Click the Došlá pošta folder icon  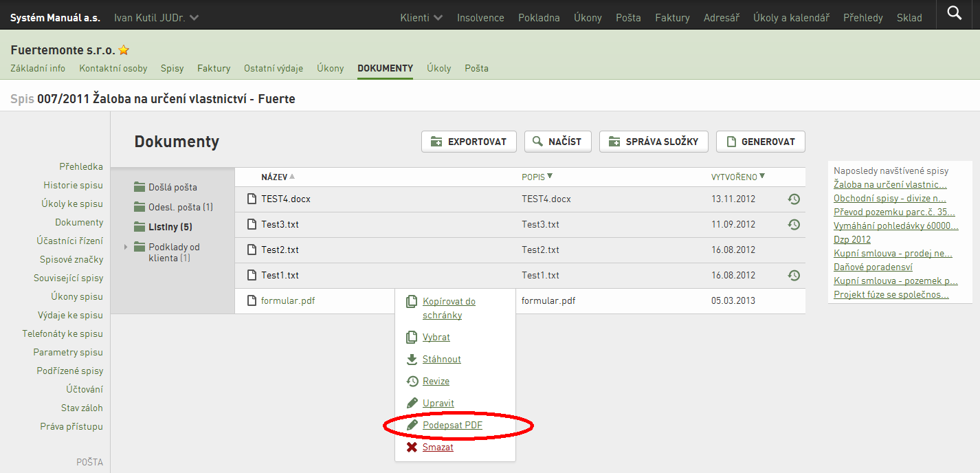click(x=140, y=187)
